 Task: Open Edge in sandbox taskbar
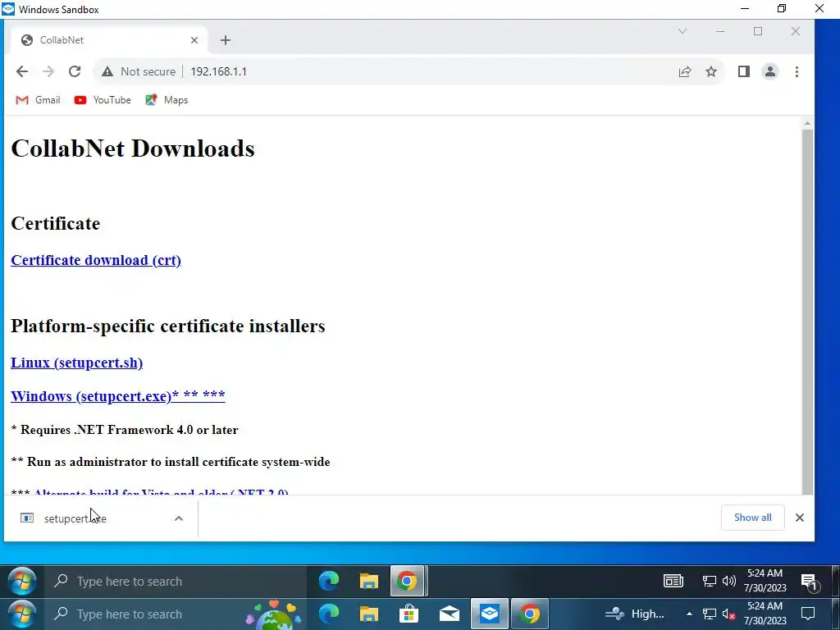pyautogui.click(x=329, y=582)
